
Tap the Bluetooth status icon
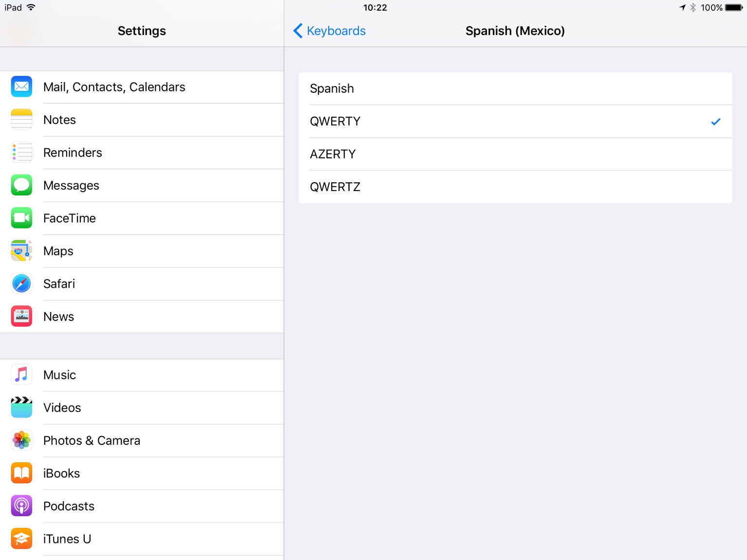coord(693,8)
